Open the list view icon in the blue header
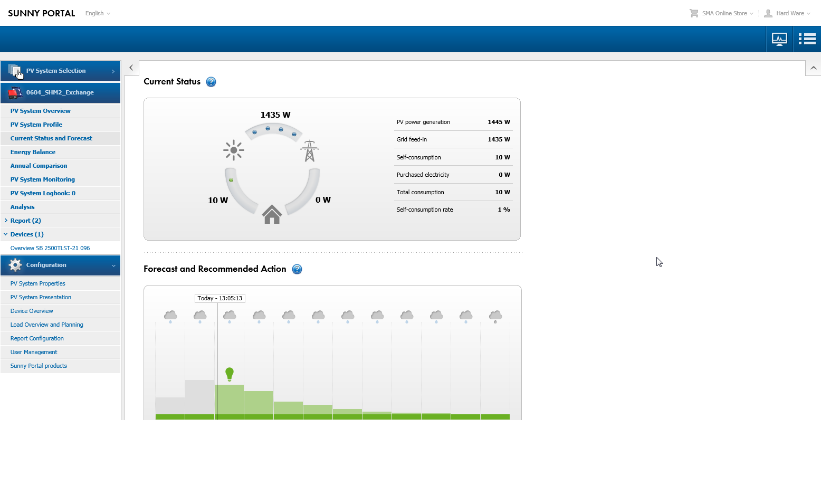 tap(807, 39)
